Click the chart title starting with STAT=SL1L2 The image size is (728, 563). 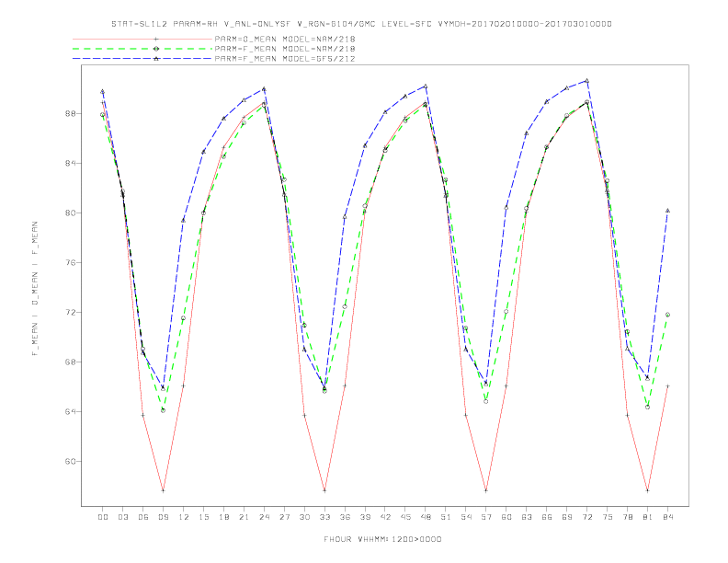click(x=361, y=24)
